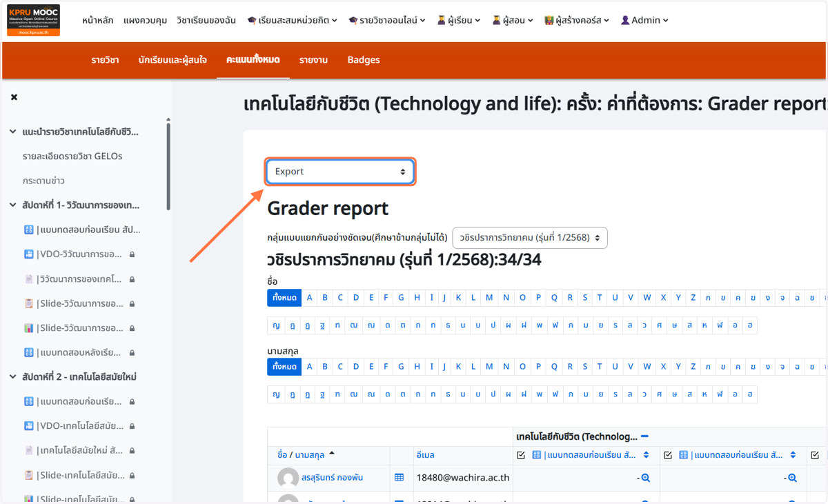828x504 pixels.
Task: Open กระดานข่าว in sidebar
Action: pos(43,181)
